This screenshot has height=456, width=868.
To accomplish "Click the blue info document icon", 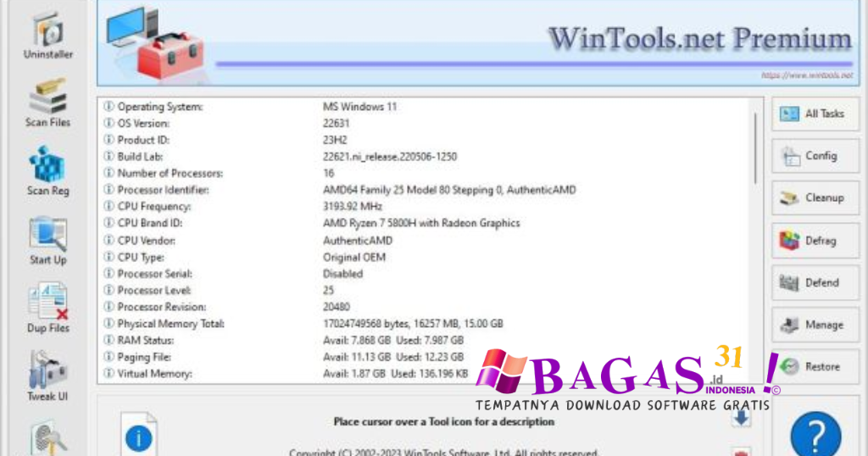I will (138, 436).
